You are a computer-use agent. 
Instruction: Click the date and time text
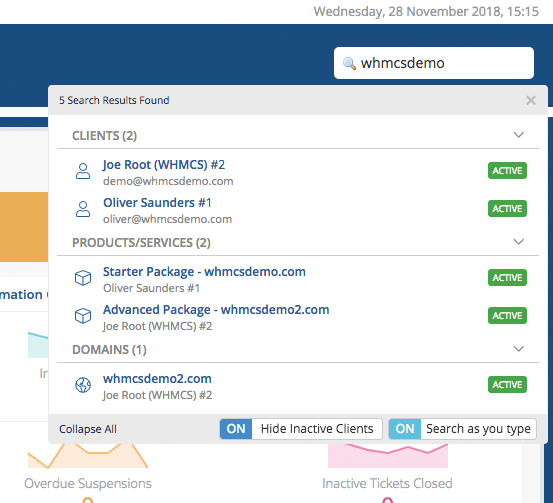point(426,12)
